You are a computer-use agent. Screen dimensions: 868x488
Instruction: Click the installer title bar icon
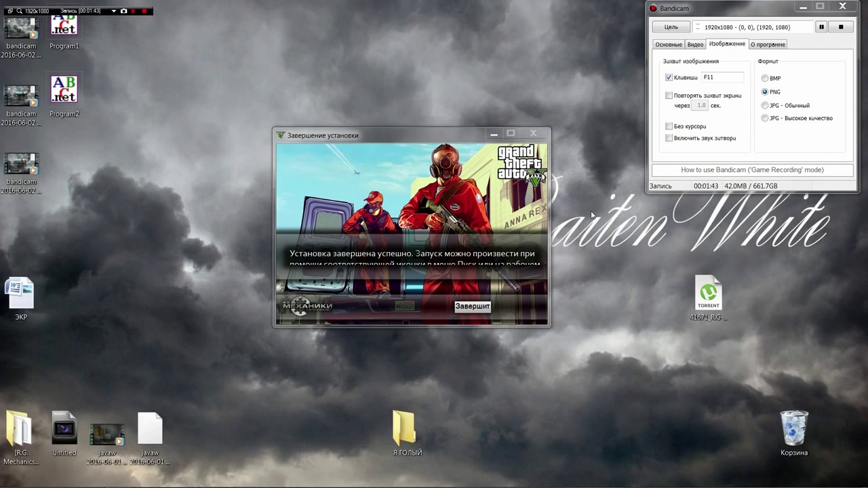click(281, 135)
